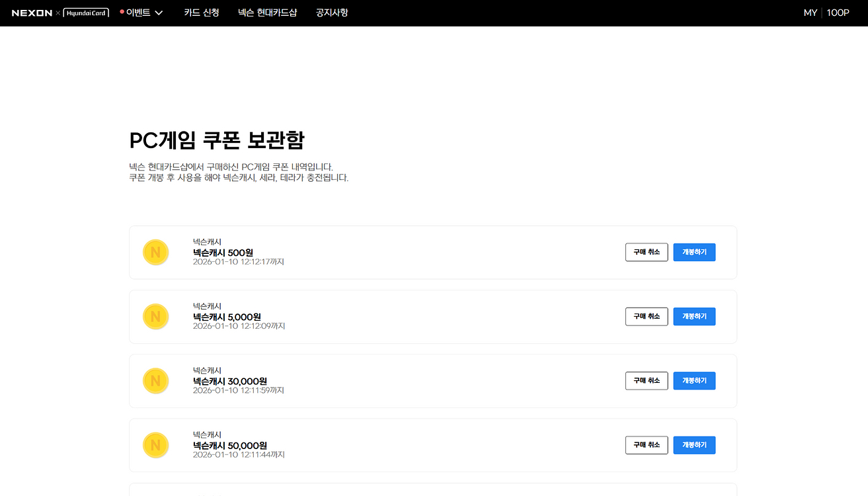Open 공지사항 notices page
Screen dimensions: 868x496
tap(332, 13)
